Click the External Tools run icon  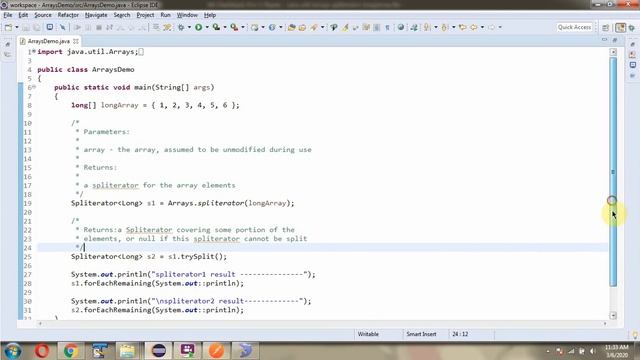234,27
